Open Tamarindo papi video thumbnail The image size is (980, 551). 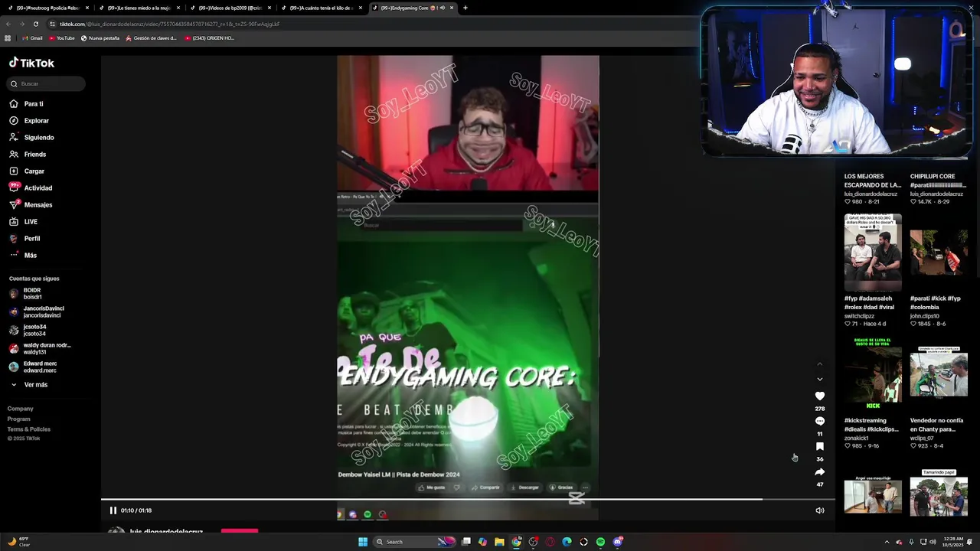point(939,494)
